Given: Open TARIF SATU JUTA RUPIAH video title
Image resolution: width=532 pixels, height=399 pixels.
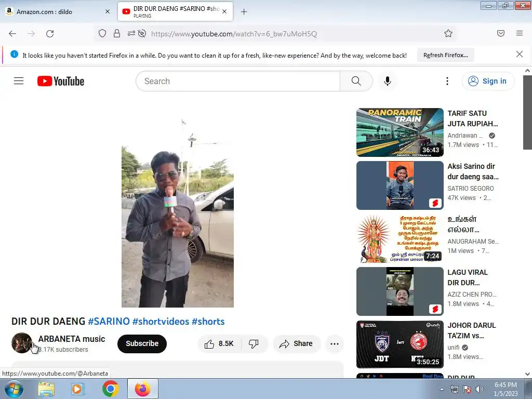Looking at the screenshot, I should pos(473,118).
